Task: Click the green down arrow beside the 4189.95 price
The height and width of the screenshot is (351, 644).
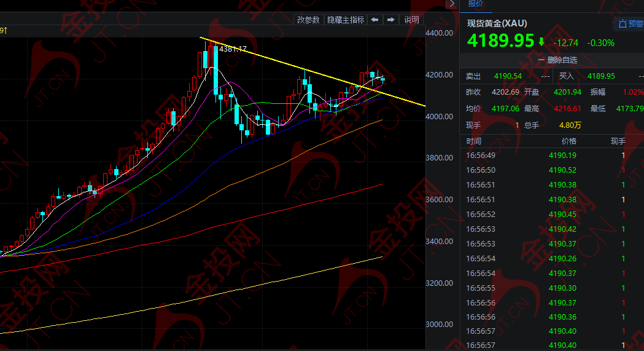Action: [541, 42]
